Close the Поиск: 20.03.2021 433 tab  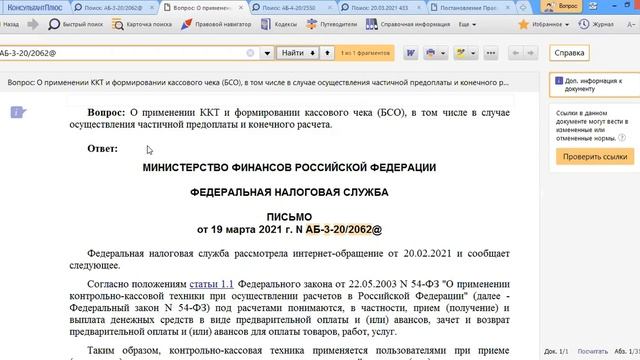(418, 8)
